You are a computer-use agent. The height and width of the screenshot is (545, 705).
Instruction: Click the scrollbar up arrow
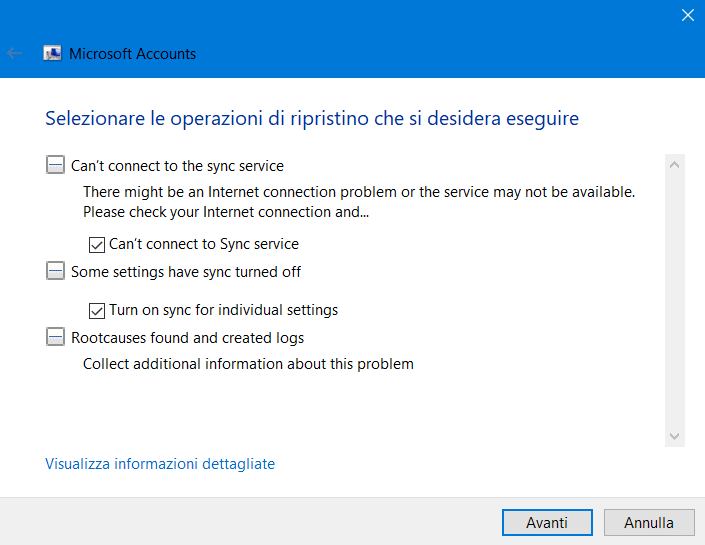coord(674,165)
